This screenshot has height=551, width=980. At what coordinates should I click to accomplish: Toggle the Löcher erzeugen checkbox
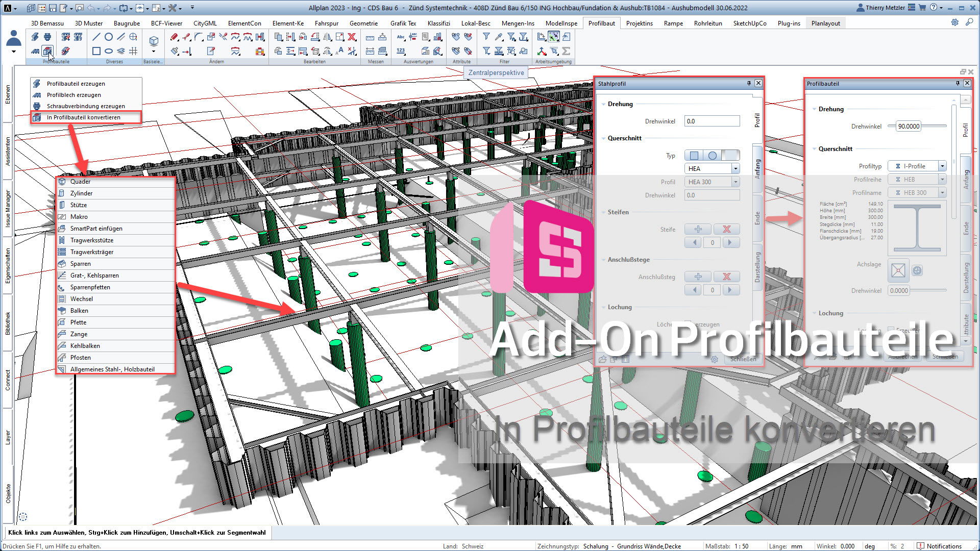coord(688,324)
